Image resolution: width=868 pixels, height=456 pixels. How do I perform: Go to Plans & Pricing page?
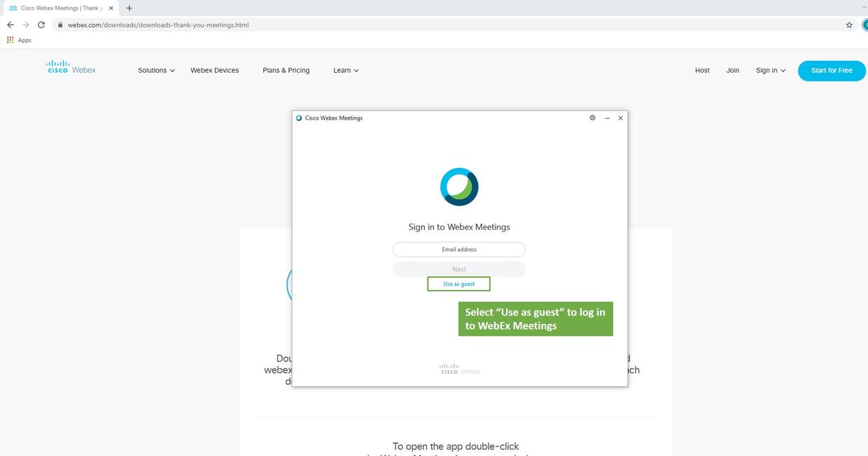pyautogui.click(x=286, y=71)
